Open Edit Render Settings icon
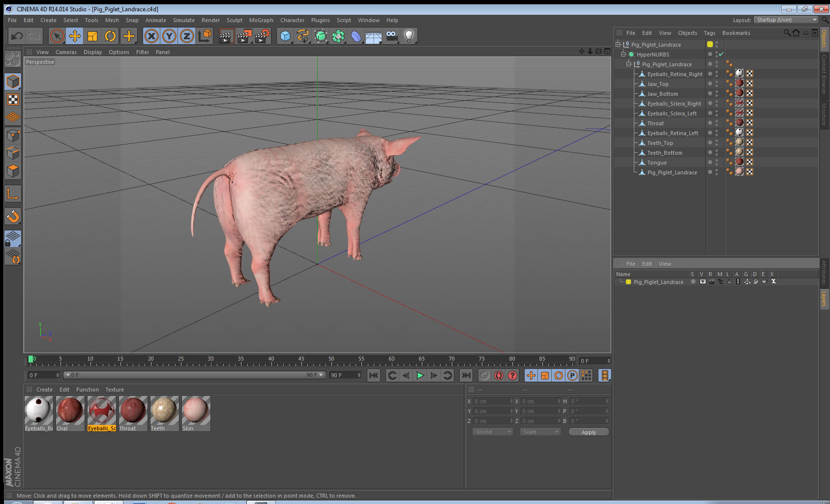Screen dimensions: 830x504 [263, 36]
